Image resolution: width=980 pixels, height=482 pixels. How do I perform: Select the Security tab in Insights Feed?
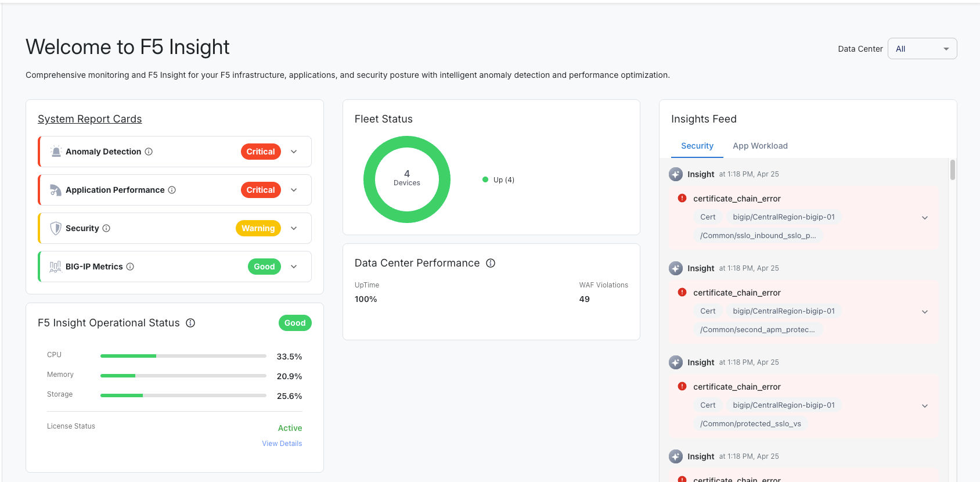click(x=697, y=146)
